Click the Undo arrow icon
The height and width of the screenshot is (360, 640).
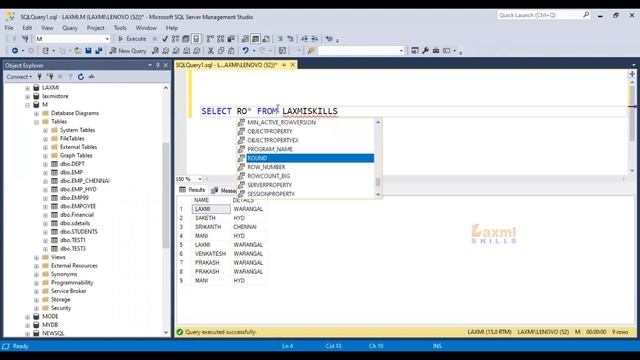click(245, 51)
